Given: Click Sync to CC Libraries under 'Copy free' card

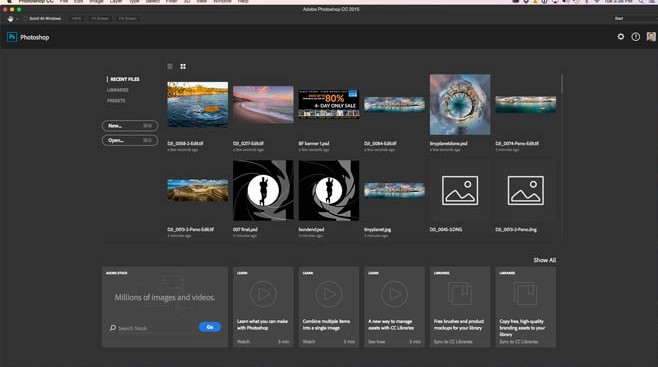Looking at the screenshot, I should click(x=519, y=342).
